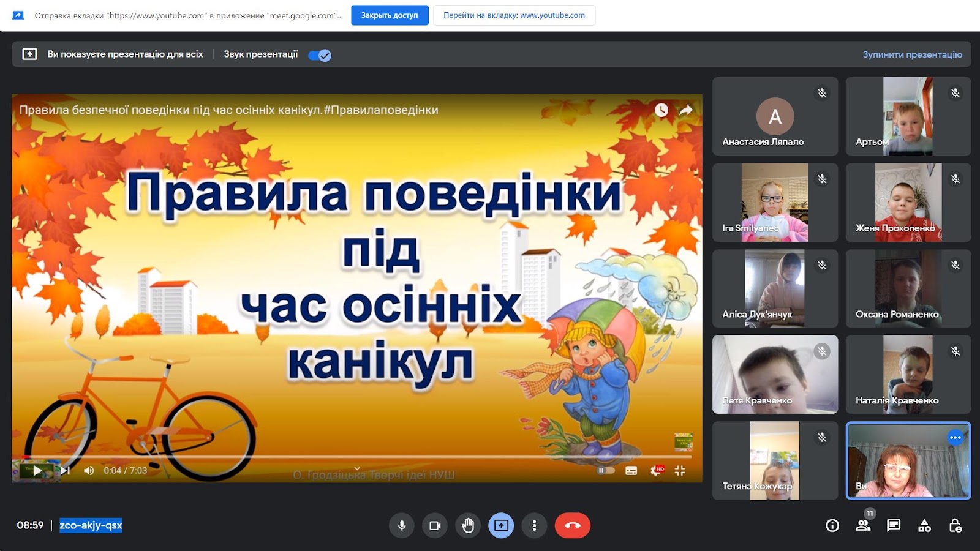Click muted mic icon on Оксана Романенко
Image resolution: width=980 pixels, height=551 pixels.
(956, 265)
